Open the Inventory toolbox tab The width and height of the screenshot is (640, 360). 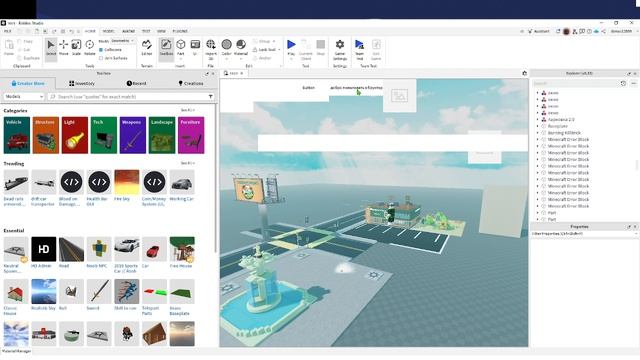[82, 83]
